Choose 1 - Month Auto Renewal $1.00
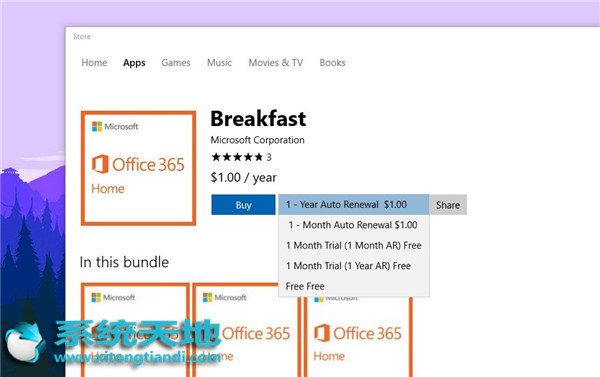Viewport: 600px width, 377px height. pos(354,225)
